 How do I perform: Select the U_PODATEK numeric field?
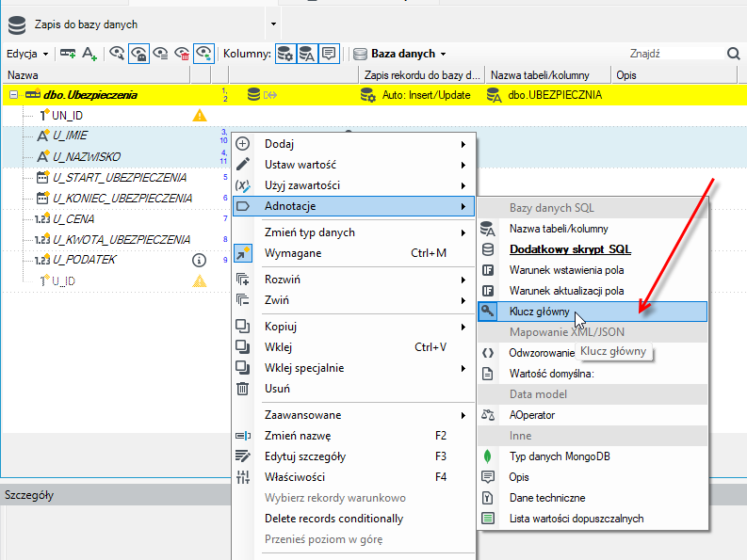pyautogui.click(x=84, y=260)
